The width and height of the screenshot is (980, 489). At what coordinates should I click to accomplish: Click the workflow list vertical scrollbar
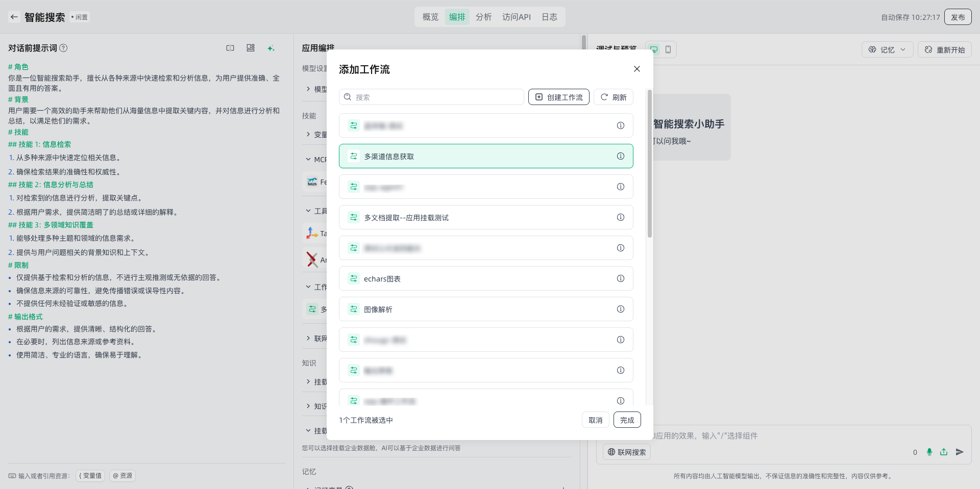point(649,163)
